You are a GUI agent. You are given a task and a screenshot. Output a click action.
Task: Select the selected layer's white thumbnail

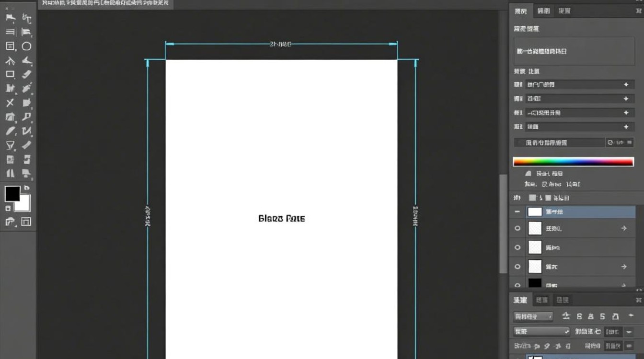coord(535,212)
